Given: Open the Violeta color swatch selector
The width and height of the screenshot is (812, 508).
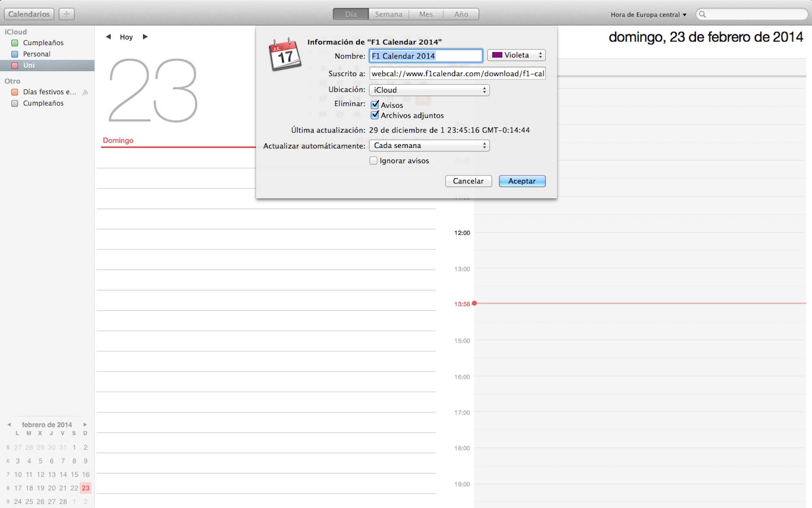Looking at the screenshot, I should point(516,55).
